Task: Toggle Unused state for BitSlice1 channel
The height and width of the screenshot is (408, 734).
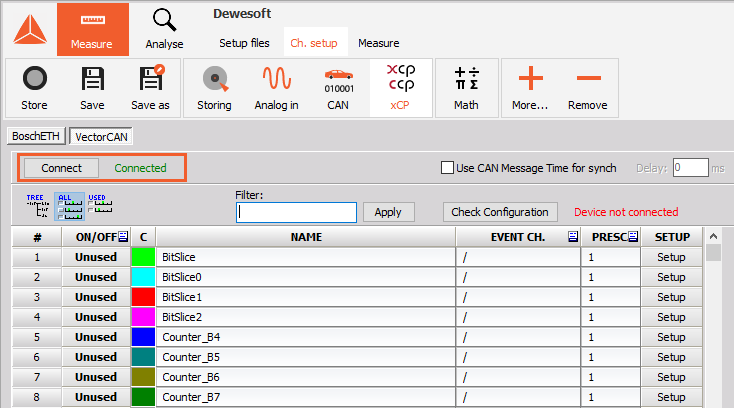Action: point(96,297)
